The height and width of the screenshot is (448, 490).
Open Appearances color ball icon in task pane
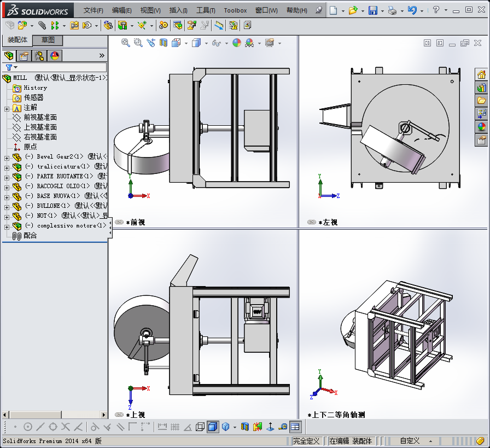tap(482, 127)
